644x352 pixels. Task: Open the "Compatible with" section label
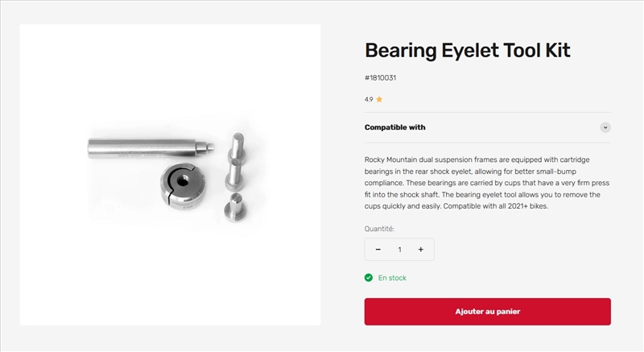point(395,127)
